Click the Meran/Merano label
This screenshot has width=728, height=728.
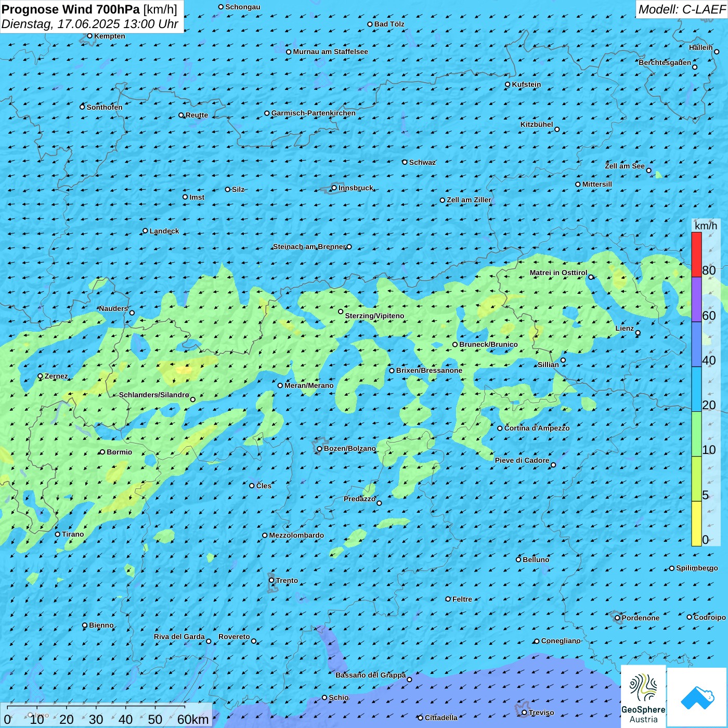pos(309,385)
